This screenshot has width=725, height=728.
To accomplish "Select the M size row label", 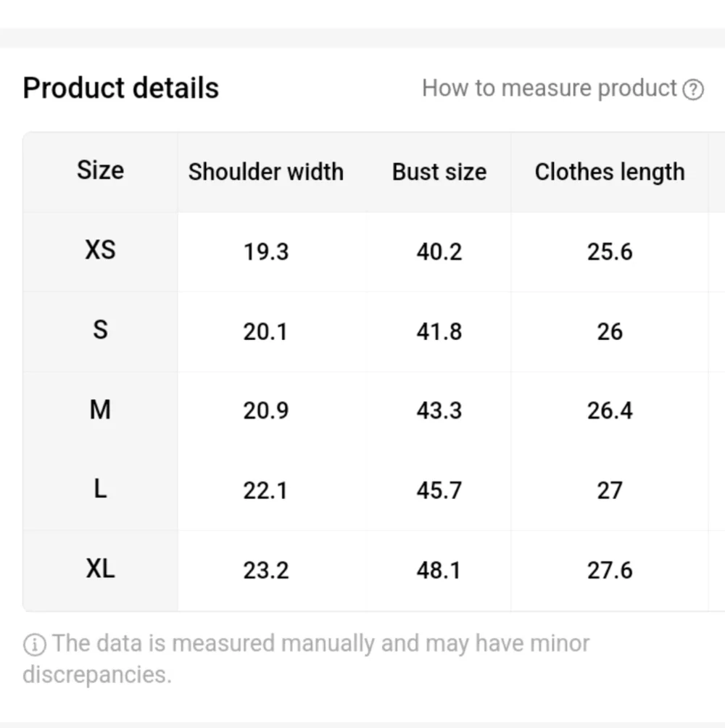I will pyautogui.click(x=100, y=410).
